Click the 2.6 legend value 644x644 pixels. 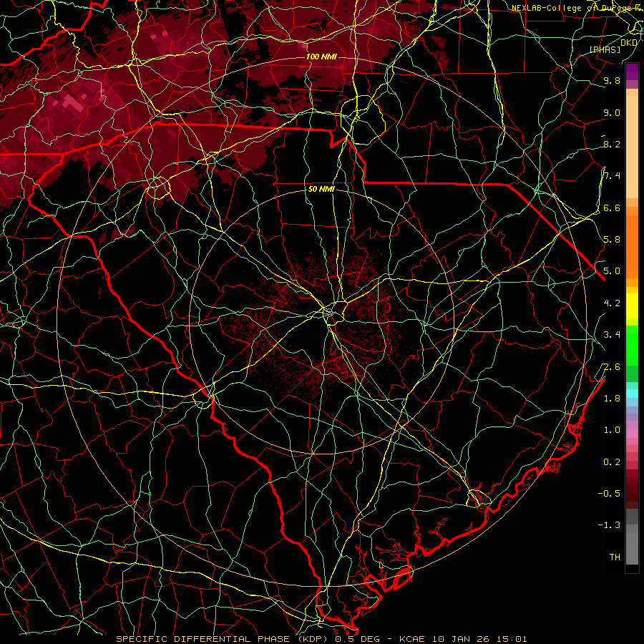point(612,367)
